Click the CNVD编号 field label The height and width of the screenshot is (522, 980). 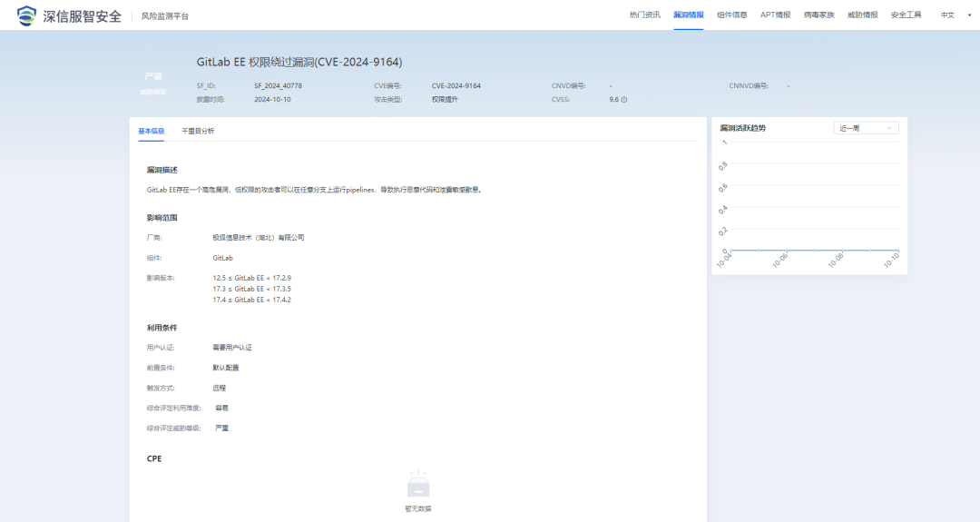(x=568, y=85)
